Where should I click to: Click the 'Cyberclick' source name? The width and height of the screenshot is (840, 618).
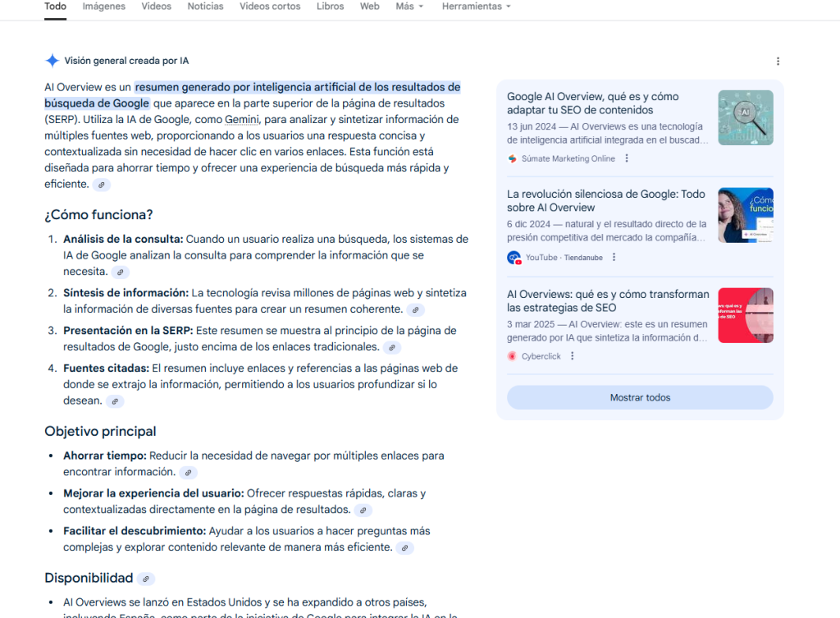point(541,356)
